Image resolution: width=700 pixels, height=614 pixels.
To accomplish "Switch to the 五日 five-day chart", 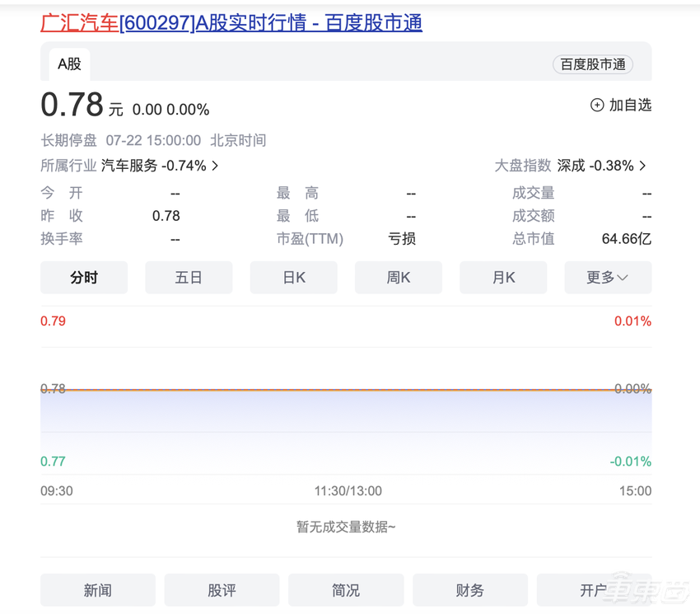I will coord(189,278).
